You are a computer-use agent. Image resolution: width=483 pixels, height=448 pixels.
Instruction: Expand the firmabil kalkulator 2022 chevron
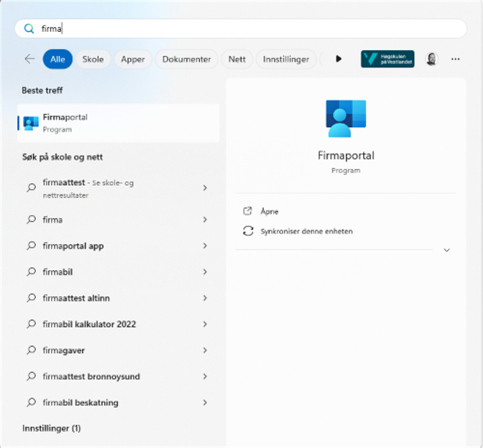205,324
